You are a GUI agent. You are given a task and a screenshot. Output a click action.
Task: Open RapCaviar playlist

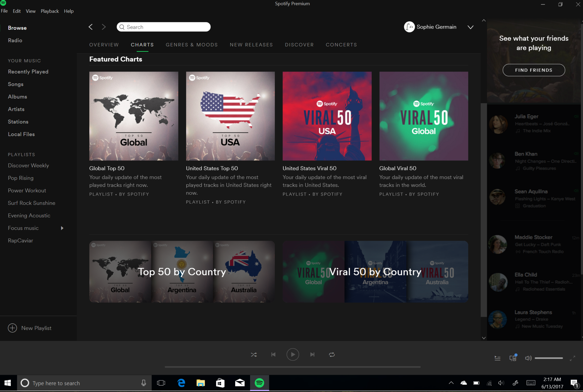pos(21,240)
